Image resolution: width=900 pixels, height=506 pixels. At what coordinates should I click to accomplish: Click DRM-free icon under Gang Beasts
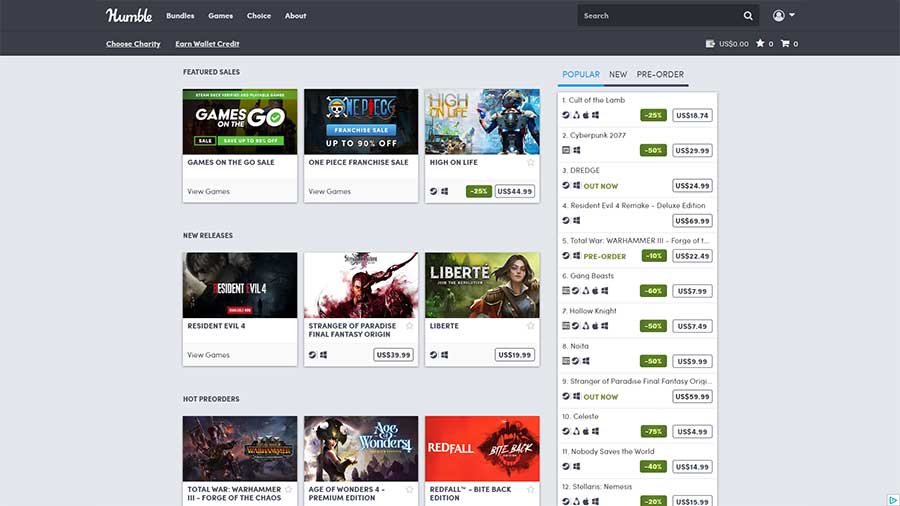point(566,291)
